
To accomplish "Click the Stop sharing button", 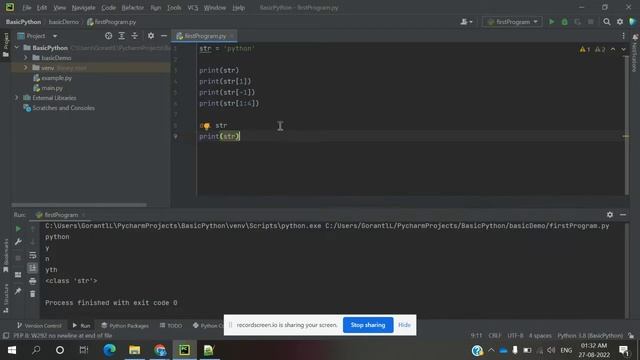I will (x=368, y=325).
